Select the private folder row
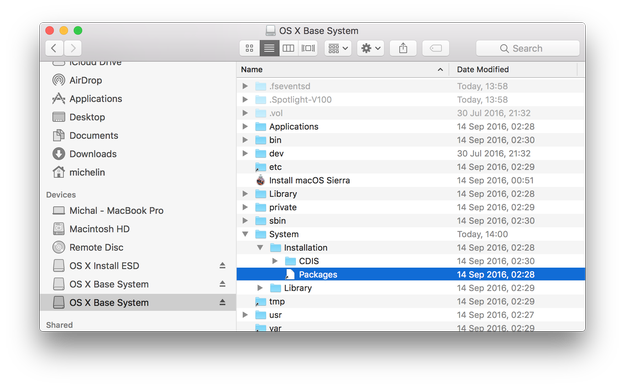Screen dimensions: 625x388 click(x=411, y=207)
